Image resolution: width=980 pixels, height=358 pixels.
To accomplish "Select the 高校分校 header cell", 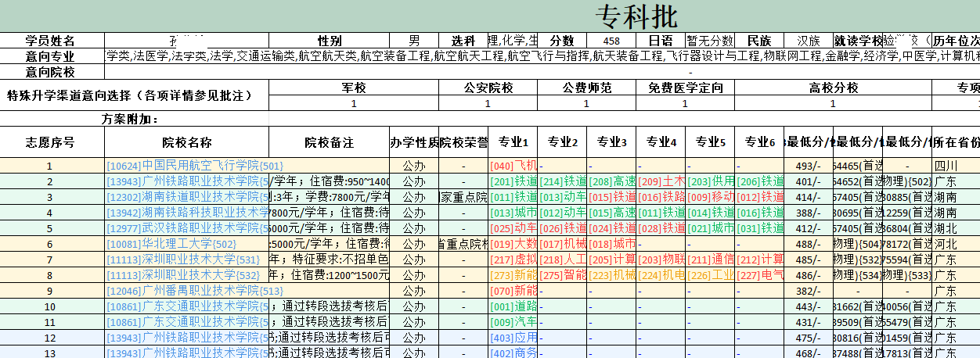I will 833,88.
